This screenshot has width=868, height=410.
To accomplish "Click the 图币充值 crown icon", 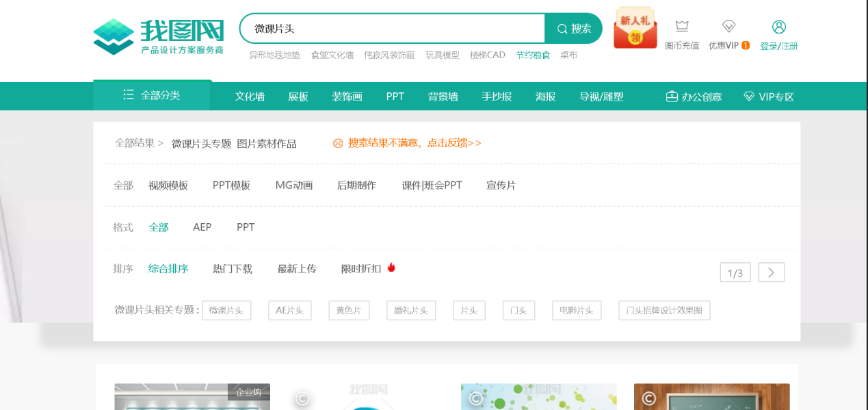I will 682,25.
